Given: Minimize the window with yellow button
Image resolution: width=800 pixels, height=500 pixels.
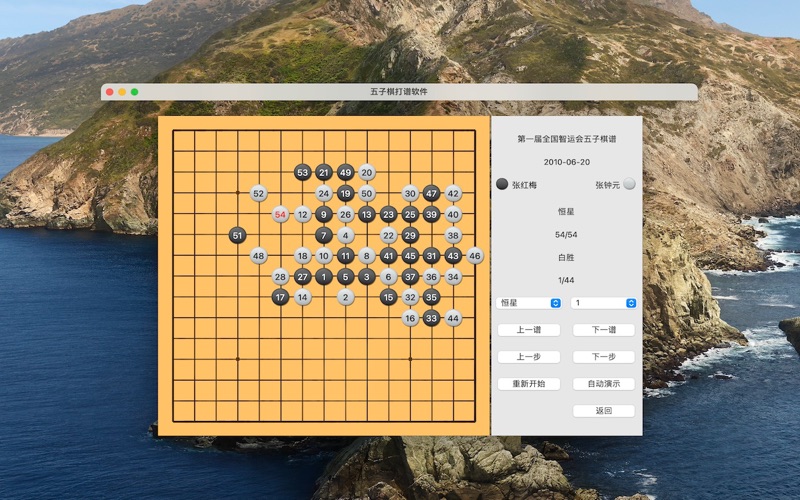Looking at the screenshot, I should pos(122,92).
